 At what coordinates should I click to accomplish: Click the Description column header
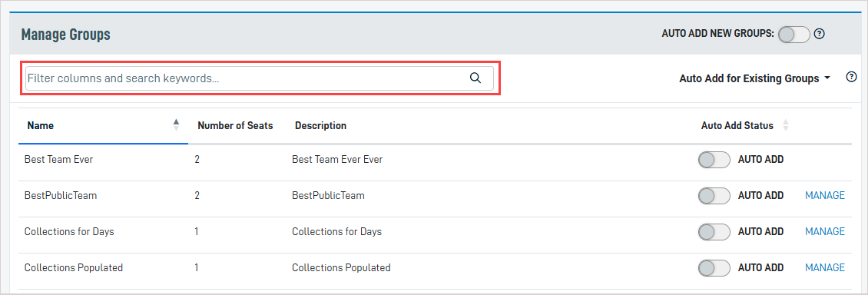pos(320,126)
